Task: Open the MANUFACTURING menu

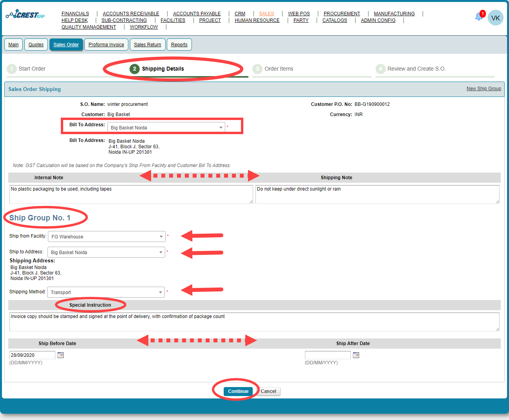Action: click(394, 13)
